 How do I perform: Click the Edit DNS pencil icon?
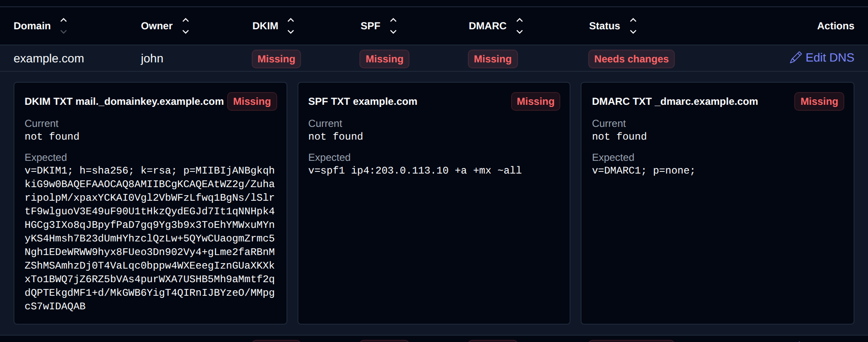point(796,57)
